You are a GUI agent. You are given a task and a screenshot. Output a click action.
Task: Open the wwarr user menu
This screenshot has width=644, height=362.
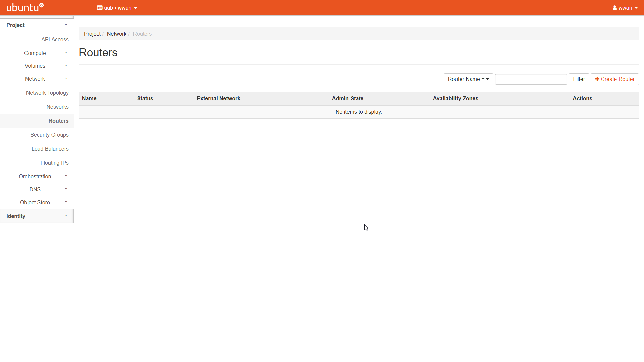625,8
